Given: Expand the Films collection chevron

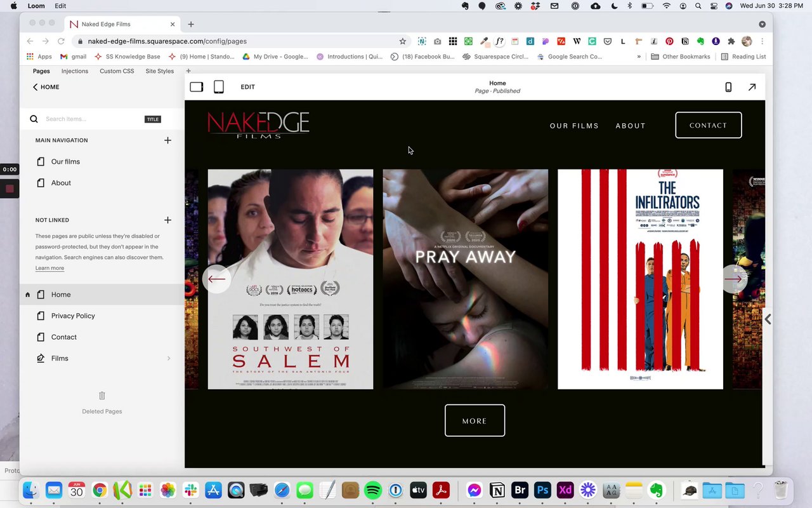Looking at the screenshot, I should [169, 359].
